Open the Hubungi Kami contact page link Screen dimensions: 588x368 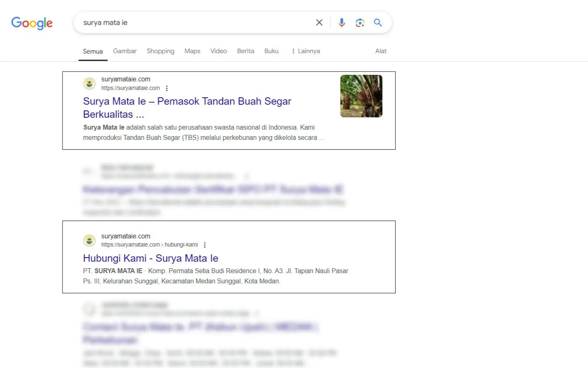(150, 258)
